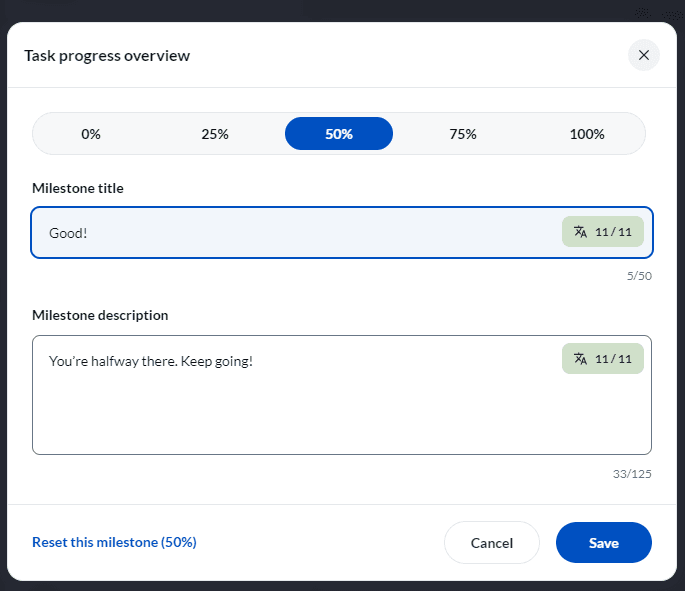
Task: Go to the 100% milestone tab
Action: 587,134
